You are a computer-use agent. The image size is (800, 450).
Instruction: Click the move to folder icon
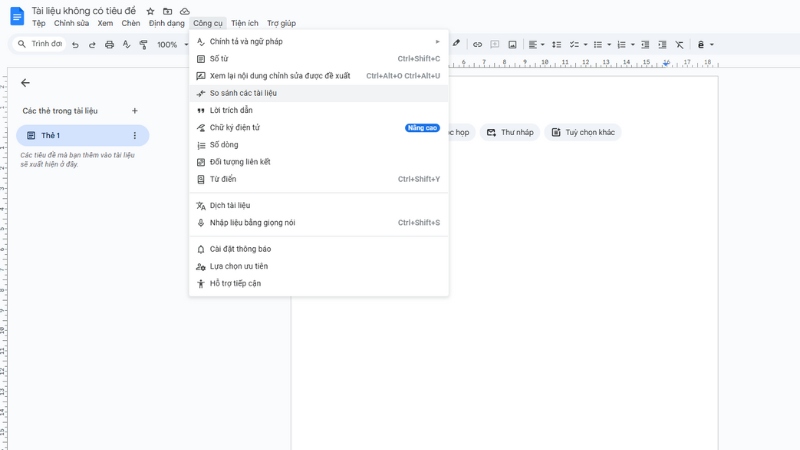tap(167, 11)
